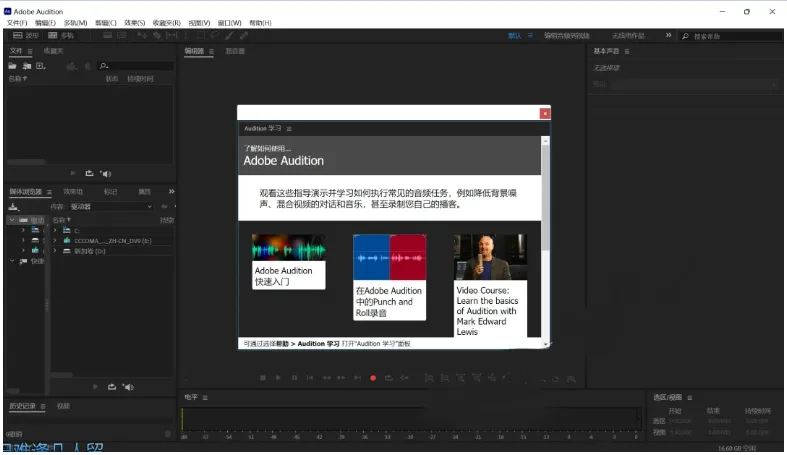Viewport: 787px width, 455px height.
Task: Click transport Play button
Action: click(278, 378)
